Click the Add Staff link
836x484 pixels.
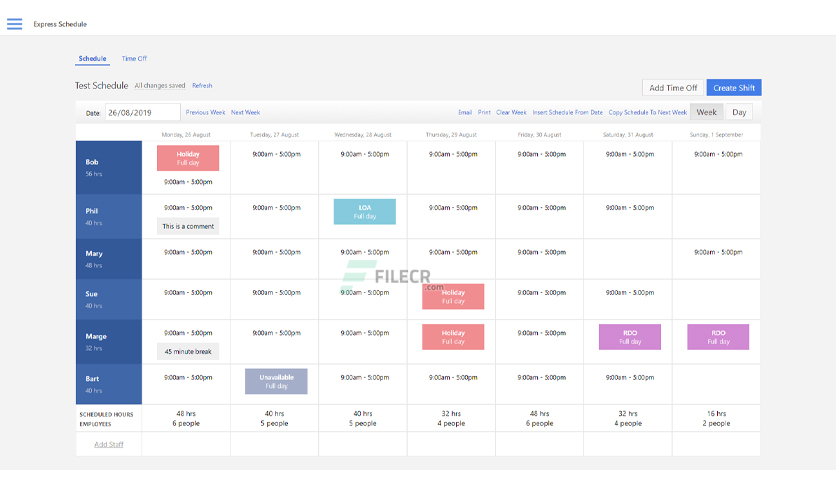(x=109, y=444)
